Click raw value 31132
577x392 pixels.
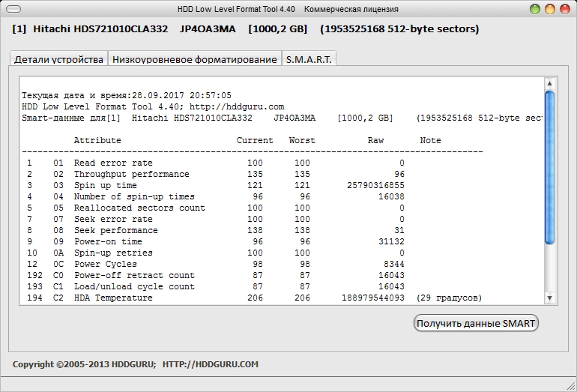click(x=391, y=241)
